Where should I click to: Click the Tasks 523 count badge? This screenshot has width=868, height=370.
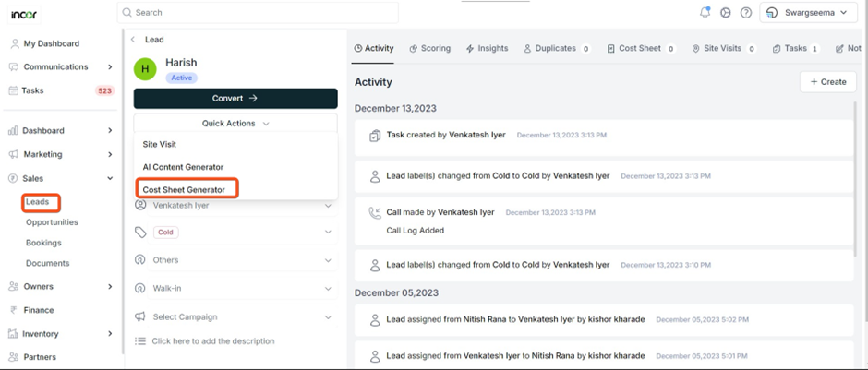tap(104, 90)
